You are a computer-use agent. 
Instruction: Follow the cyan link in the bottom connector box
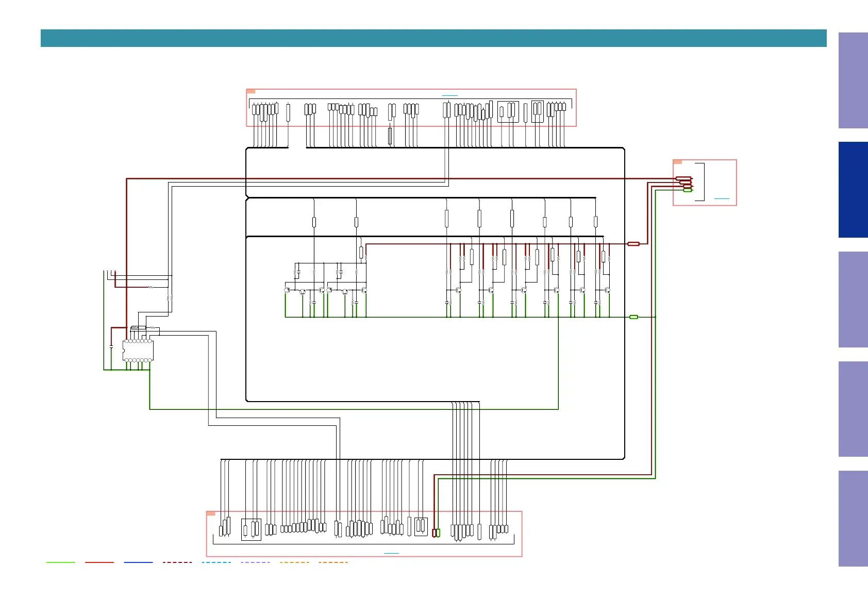[x=391, y=553]
